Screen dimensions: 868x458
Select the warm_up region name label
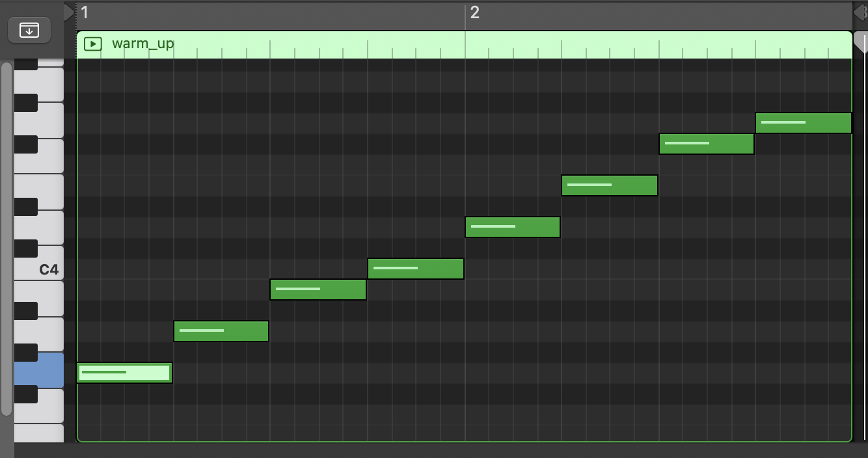click(143, 44)
